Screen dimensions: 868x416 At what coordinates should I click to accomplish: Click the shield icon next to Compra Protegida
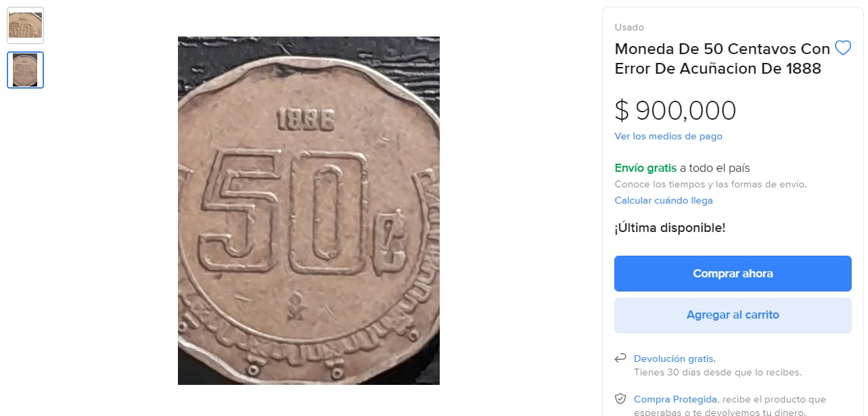point(620,398)
